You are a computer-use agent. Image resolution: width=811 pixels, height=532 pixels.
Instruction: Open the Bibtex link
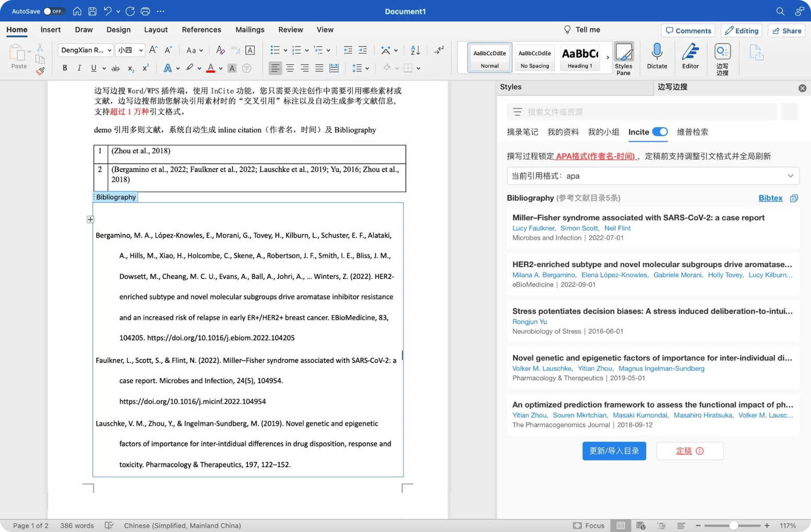coord(770,198)
